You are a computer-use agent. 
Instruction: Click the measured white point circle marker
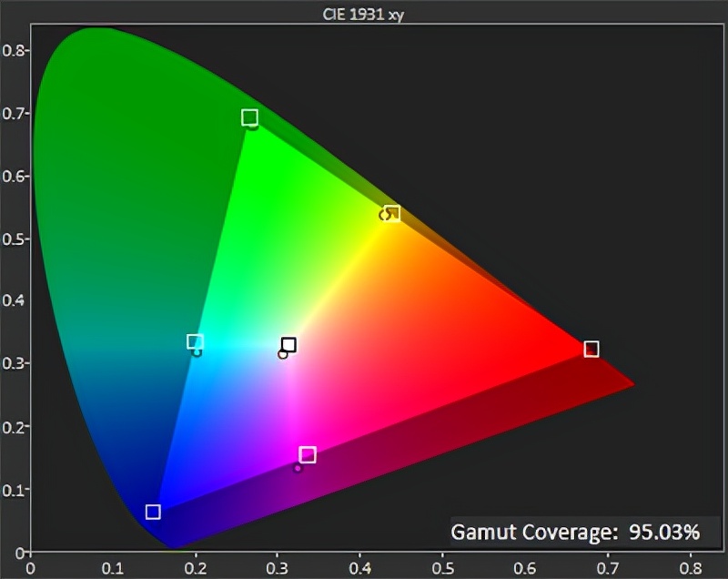[x=282, y=355]
